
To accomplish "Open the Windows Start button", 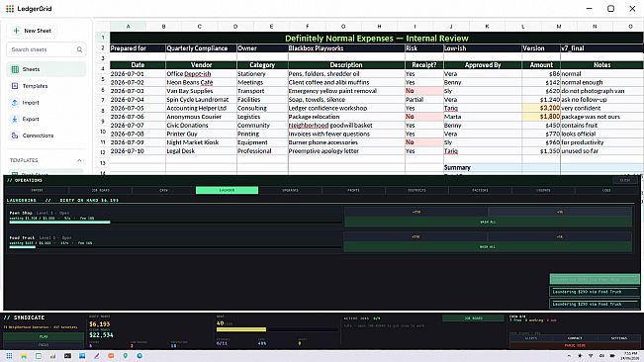I will pyautogui.click(x=9, y=356).
